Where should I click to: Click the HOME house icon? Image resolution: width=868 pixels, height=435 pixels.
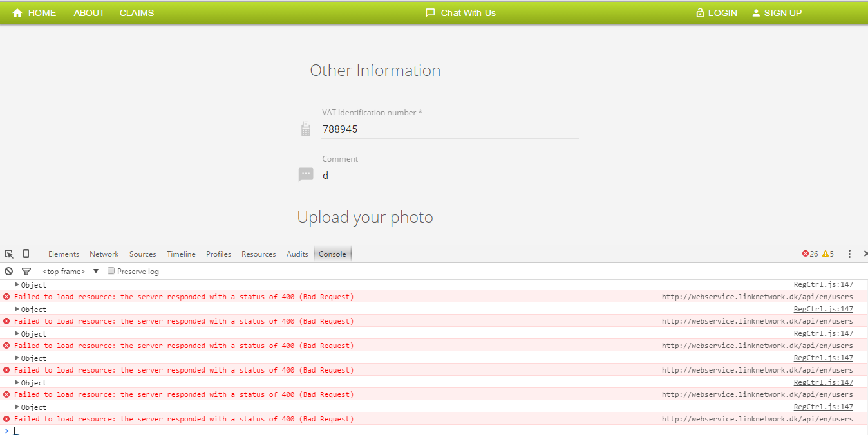click(x=17, y=13)
